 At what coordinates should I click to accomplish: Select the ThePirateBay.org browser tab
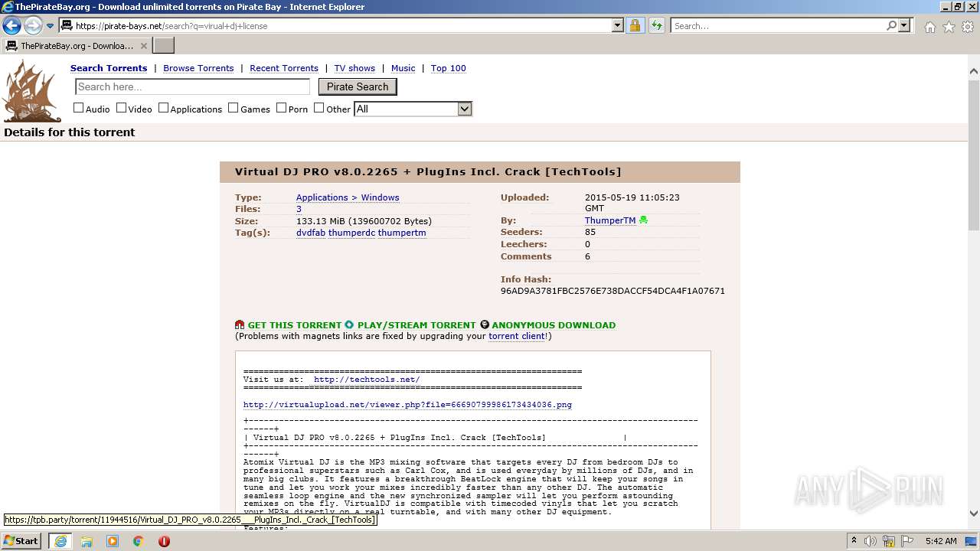tap(75, 46)
